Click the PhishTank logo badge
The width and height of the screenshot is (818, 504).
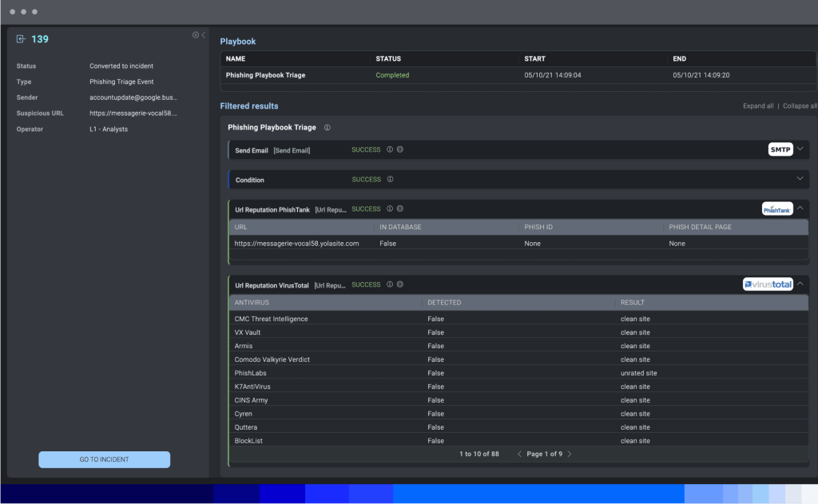[777, 208]
